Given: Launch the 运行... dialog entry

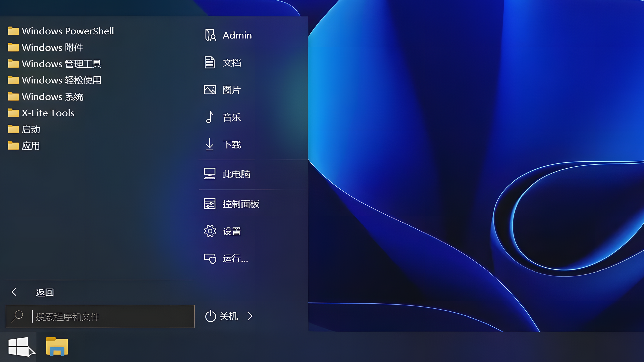Looking at the screenshot, I should (235, 258).
